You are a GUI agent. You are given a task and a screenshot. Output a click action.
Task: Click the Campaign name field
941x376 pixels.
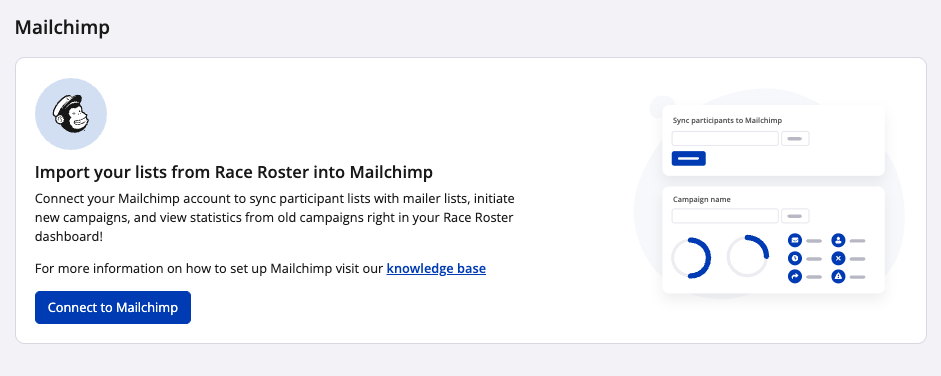click(725, 216)
